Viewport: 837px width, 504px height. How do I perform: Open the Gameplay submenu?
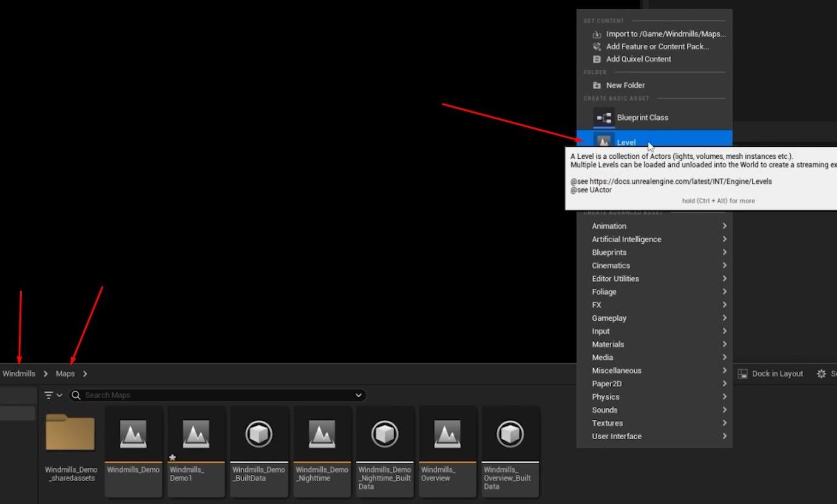tap(654, 318)
